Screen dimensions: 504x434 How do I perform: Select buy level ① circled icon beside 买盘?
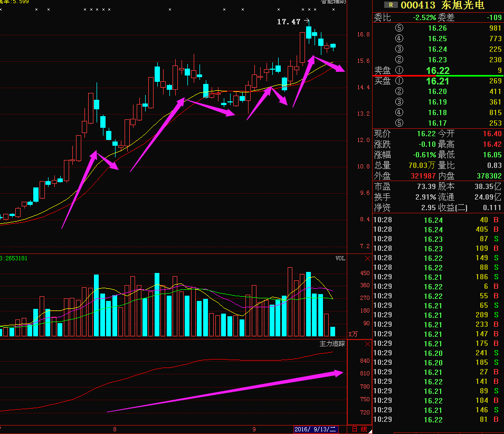click(x=399, y=81)
